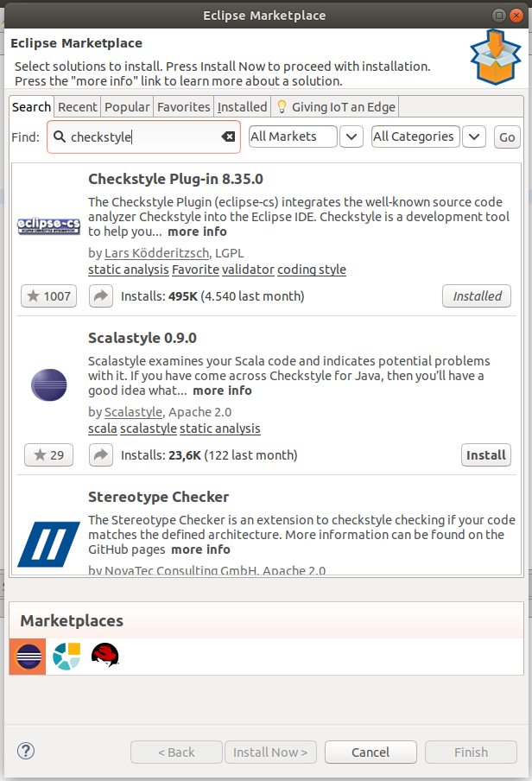This screenshot has height=781, width=532.
Task: Click the eclipse-cs plugin logo
Action: click(x=48, y=225)
